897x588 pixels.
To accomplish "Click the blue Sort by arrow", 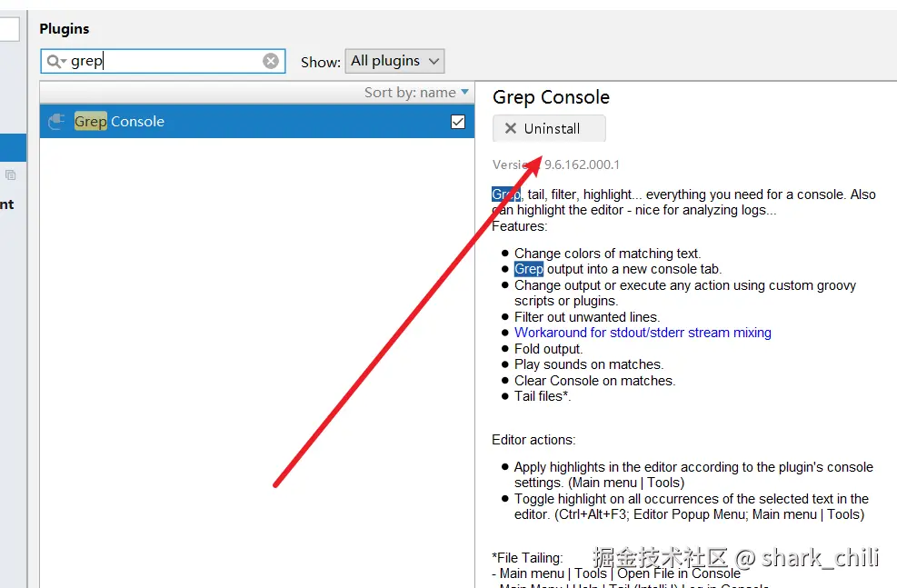I will coord(464,92).
